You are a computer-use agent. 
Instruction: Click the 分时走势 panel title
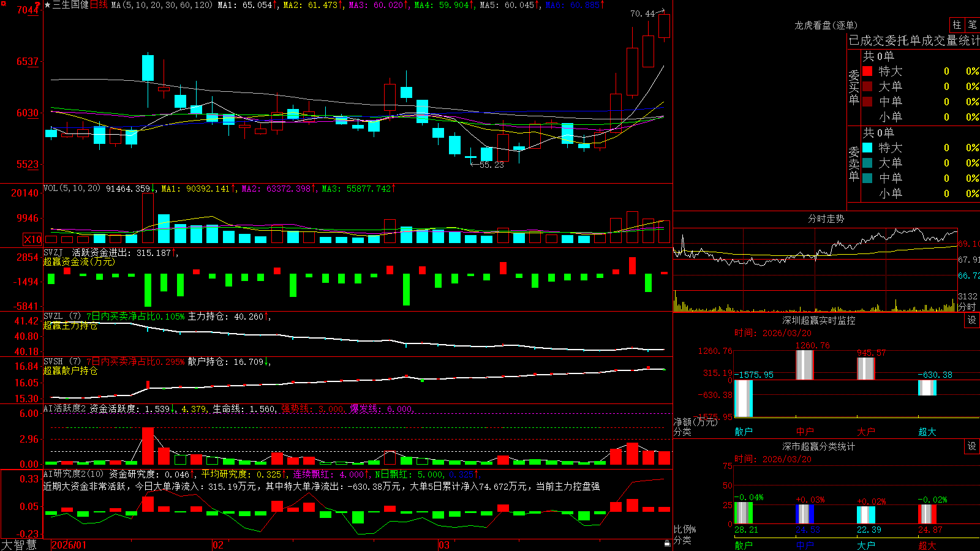tap(826, 219)
